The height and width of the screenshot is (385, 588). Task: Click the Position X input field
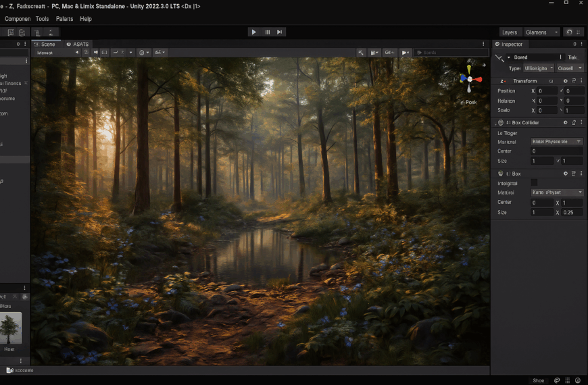click(547, 91)
